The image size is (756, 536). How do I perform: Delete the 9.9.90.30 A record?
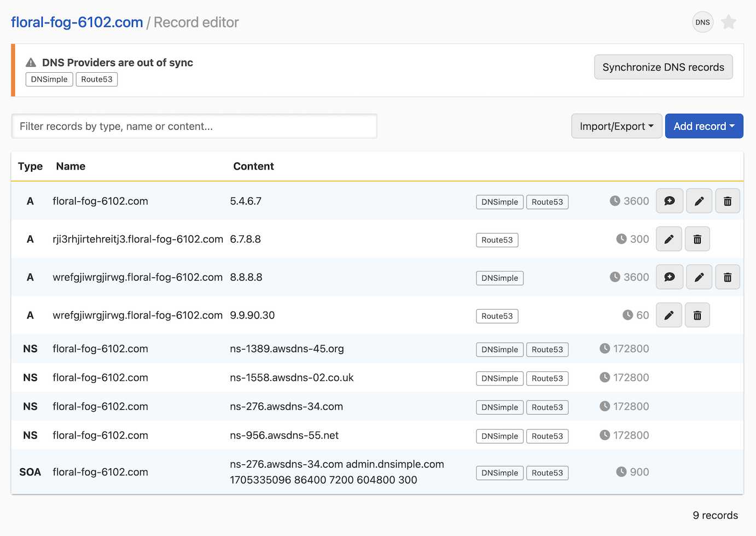[x=697, y=315]
